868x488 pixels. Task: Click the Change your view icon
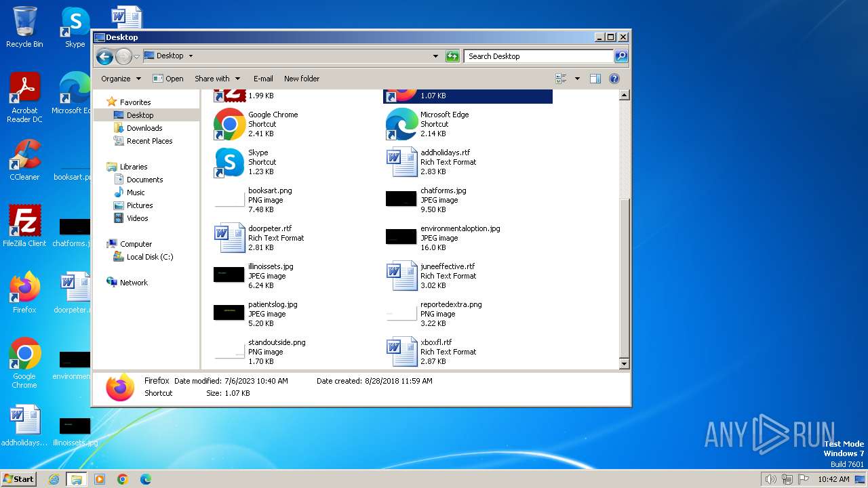pos(561,79)
